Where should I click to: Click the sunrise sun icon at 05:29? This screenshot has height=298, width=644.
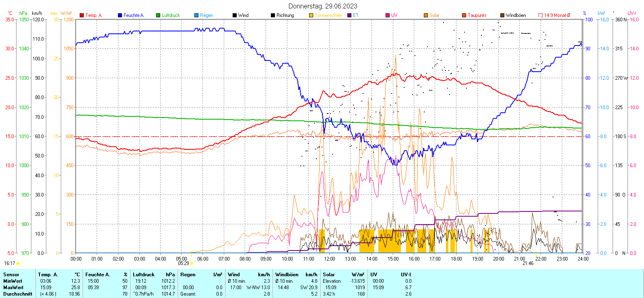click(x=192, y=263)
